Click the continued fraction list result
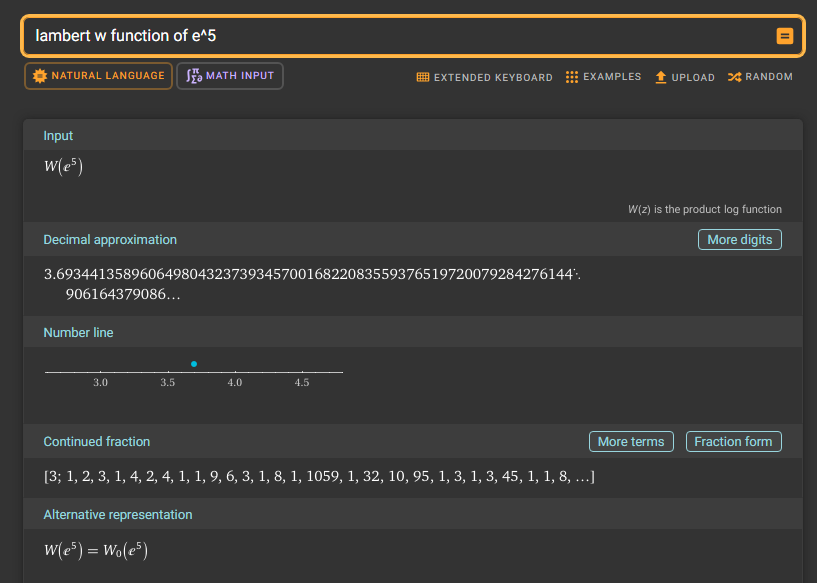The image size is (817, 583). (319, 477)
